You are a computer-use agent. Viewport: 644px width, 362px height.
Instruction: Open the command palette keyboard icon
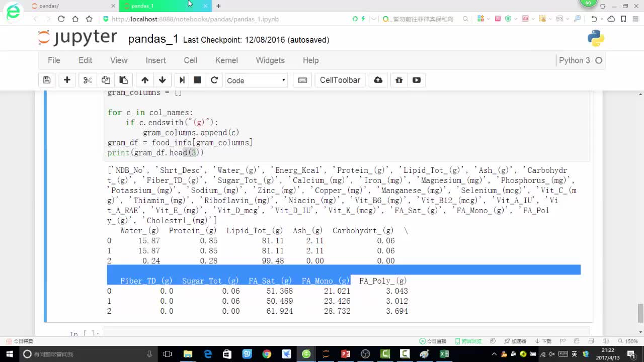coord(303,80)
